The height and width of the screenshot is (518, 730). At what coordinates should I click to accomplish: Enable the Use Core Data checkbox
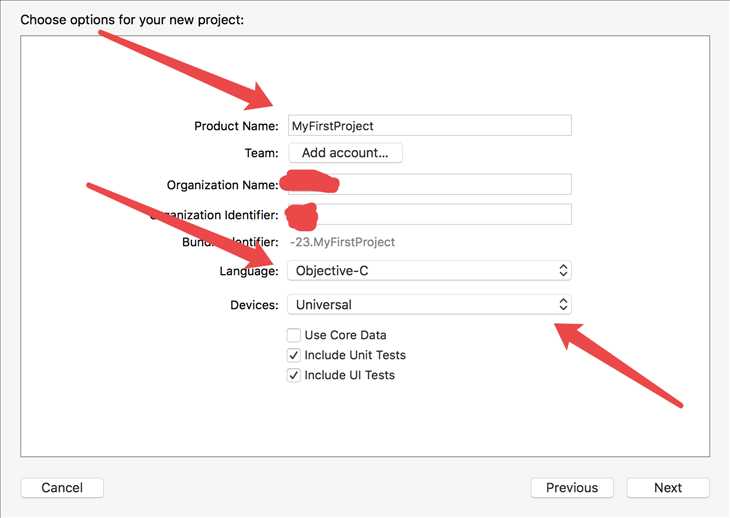tap(293, 335)
